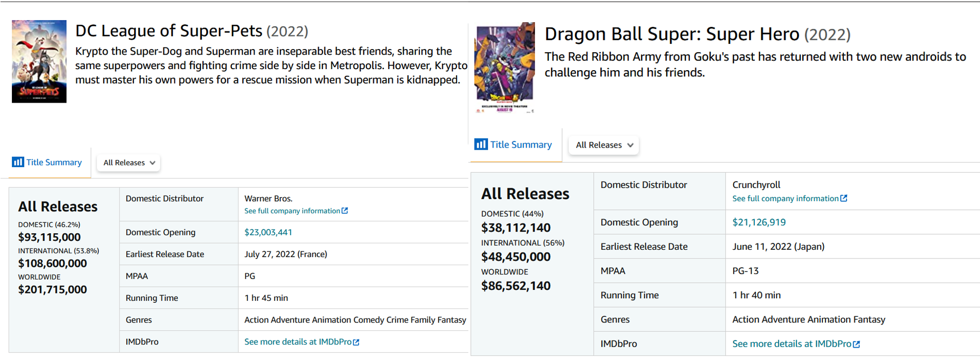The height and width of the screenshot is (357, 980).
Task: Open the Dragon Ball Super poster image
Action: [505, 67]
